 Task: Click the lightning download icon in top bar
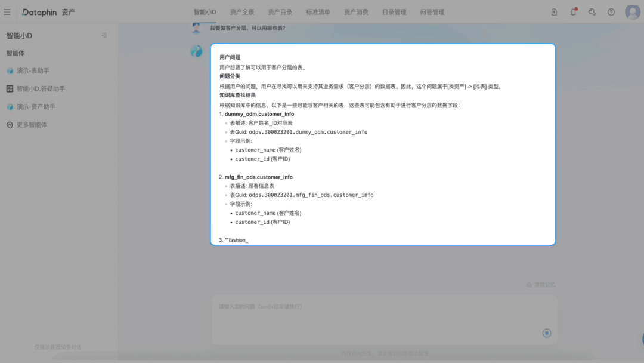554,11
